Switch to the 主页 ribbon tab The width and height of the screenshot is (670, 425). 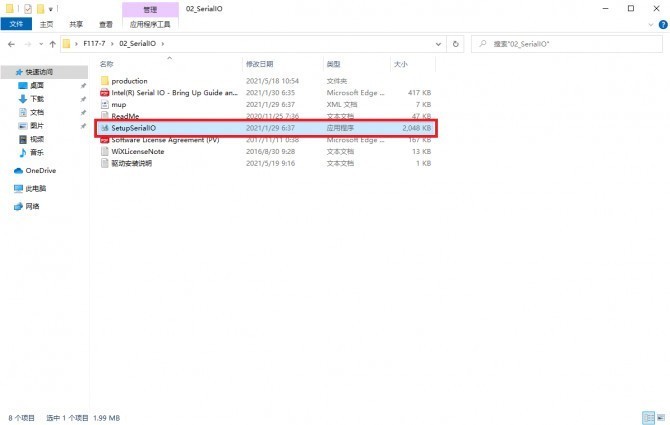pos(46,24)
